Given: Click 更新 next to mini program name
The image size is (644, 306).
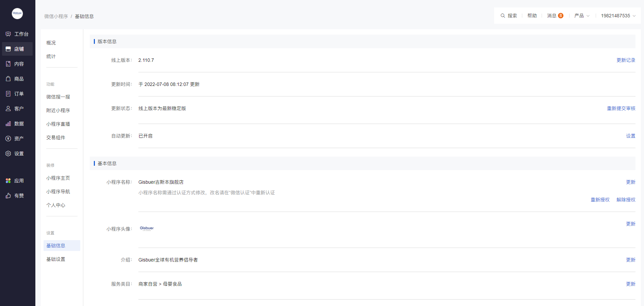Looking at the screenshot, I should coord(631,182).
